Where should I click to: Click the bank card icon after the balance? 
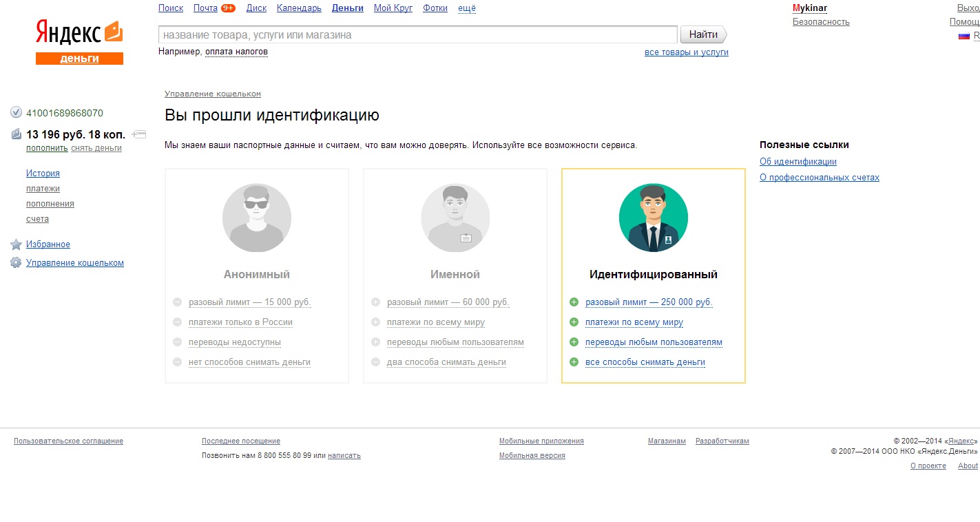[138, 134]
